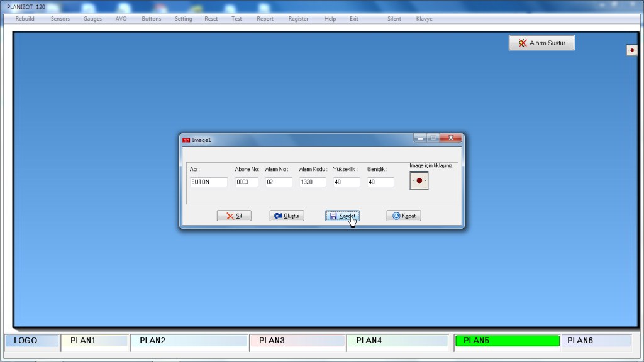Open the Setting menu
The height and width of the screenshot is (362, 644).
pos(183,19)
